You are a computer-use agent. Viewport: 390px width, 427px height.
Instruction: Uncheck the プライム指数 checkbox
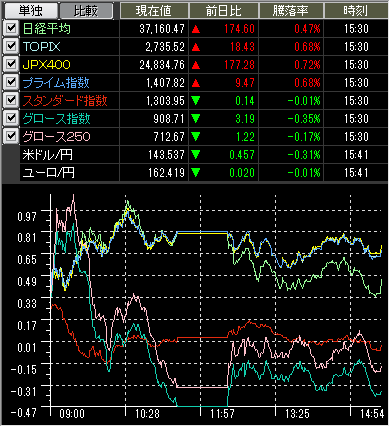tap(11, 82)
